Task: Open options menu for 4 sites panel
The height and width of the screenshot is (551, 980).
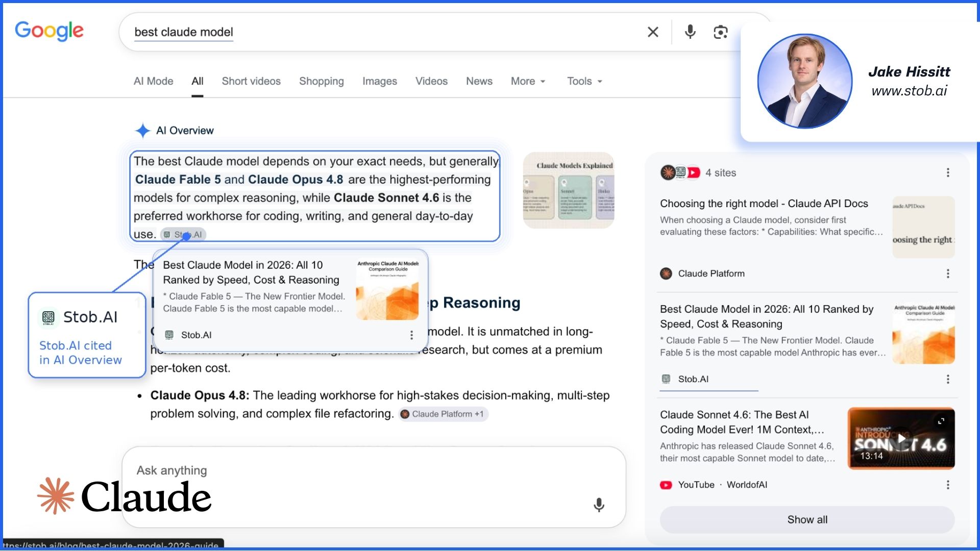Action: click(948, 172)
